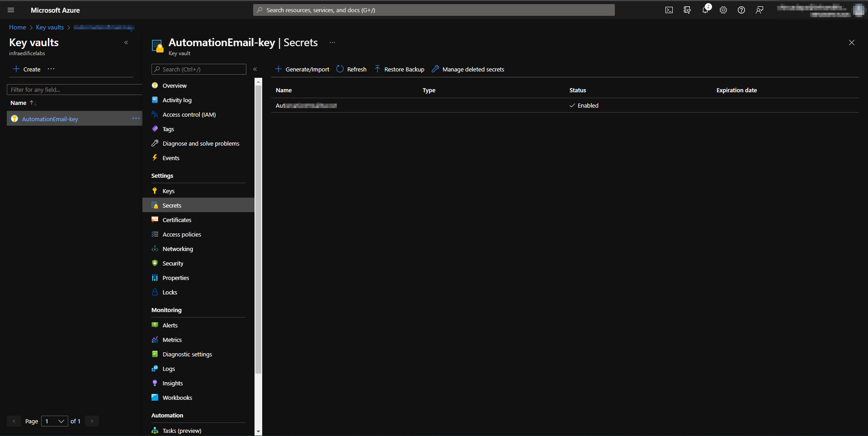
Task: Open context menu for AutomationEmail-key row
Action: [136, 118]
